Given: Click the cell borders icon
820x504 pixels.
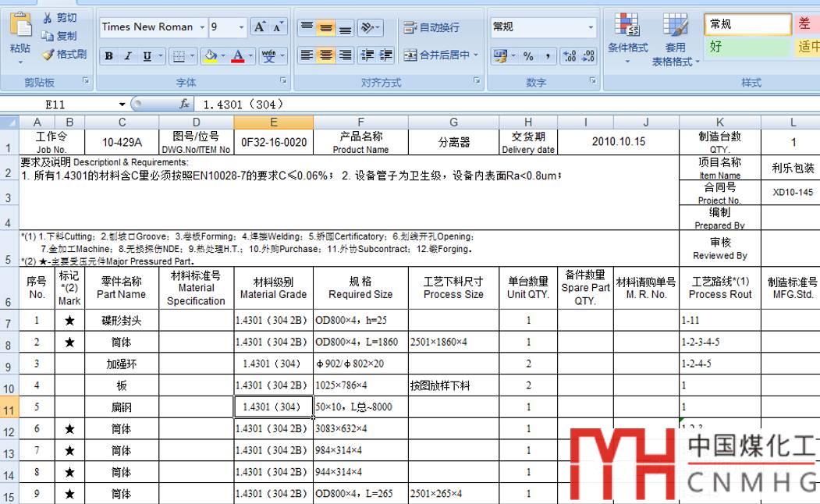Looking at the screenshot, I should pos(179,55).
